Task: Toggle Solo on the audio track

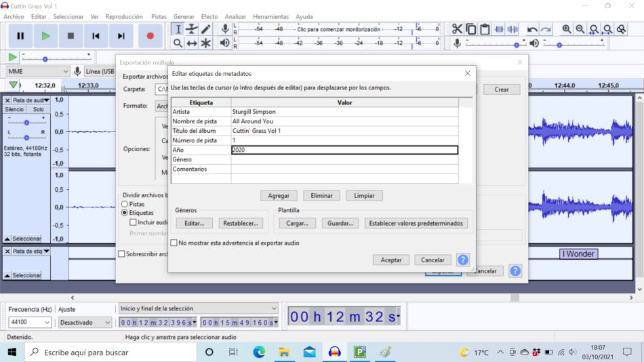Action: point(38,109)
